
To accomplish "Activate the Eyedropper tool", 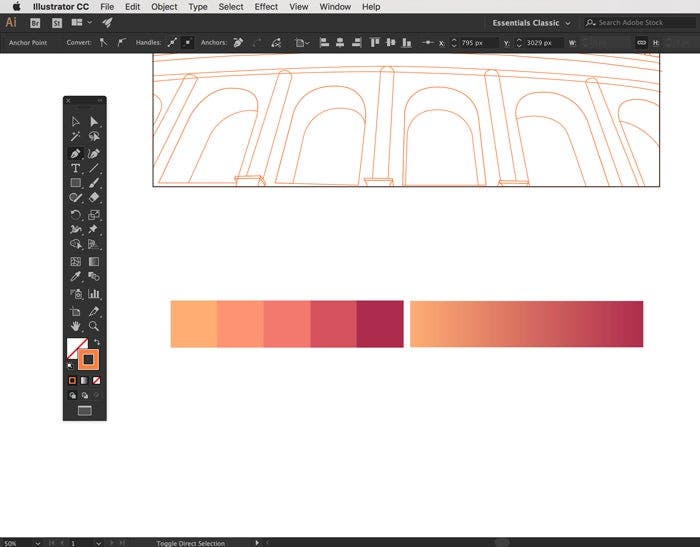I will point(75,277).
